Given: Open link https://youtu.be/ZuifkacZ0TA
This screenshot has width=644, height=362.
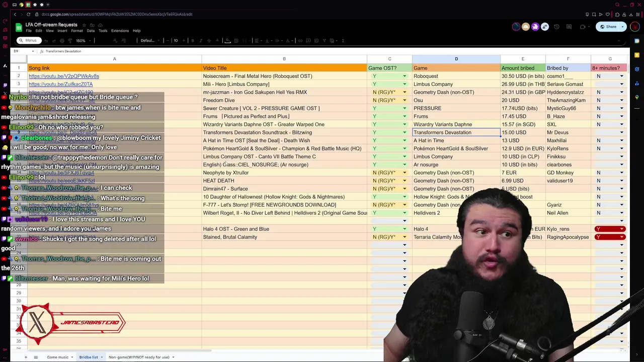Looking at the screenshot, I should pyautogui.click(x=61, y=84).
